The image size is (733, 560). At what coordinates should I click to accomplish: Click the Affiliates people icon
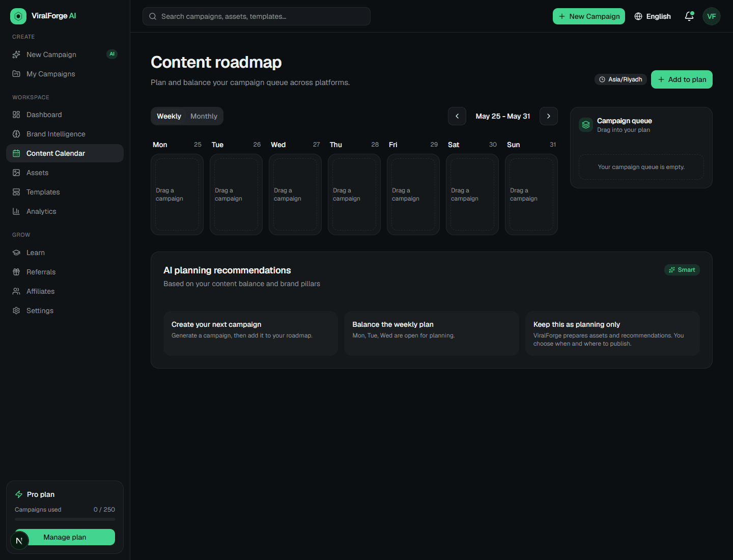[16, 291]
